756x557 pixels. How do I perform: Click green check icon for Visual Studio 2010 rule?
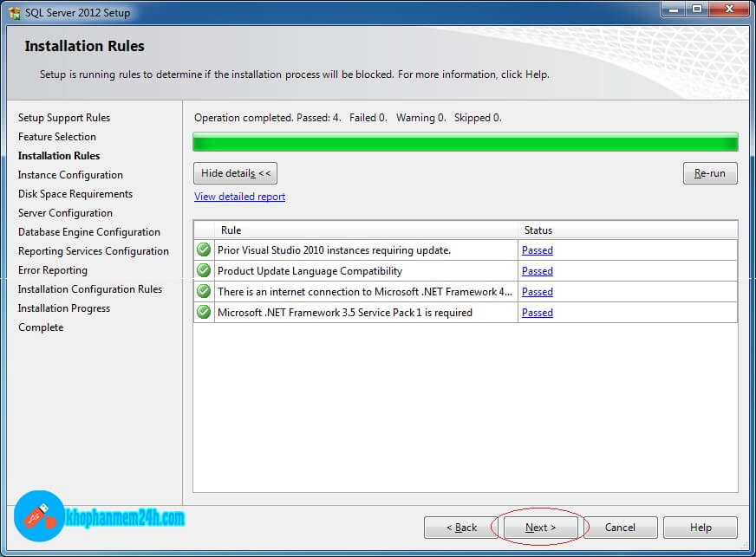(204, 249)
